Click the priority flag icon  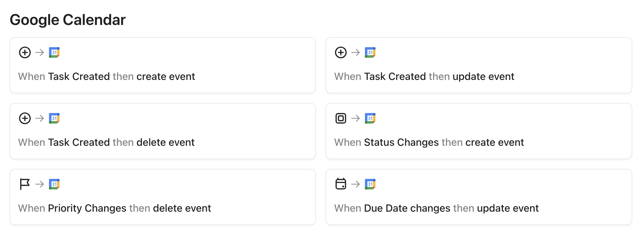click(25, 184)
